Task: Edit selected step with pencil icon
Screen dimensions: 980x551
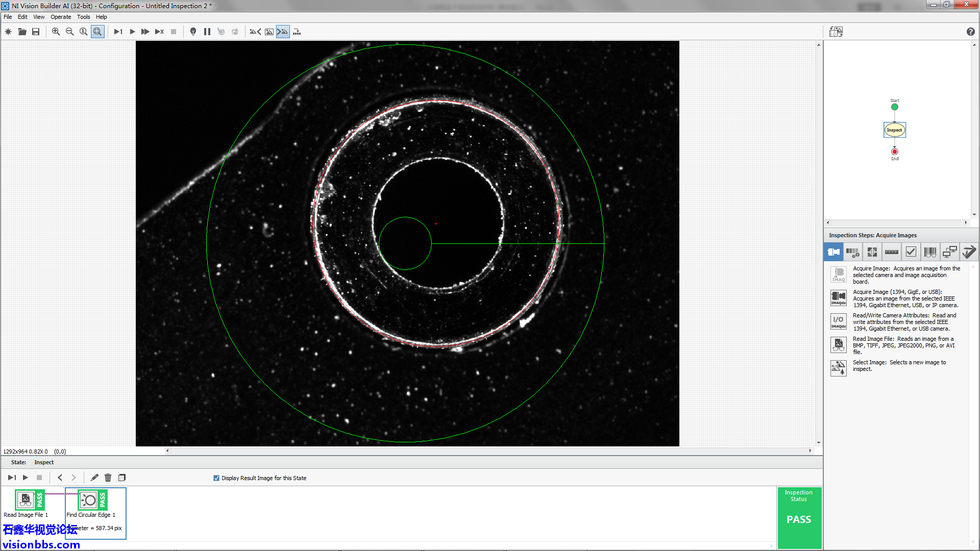Action: coord(94,478)
